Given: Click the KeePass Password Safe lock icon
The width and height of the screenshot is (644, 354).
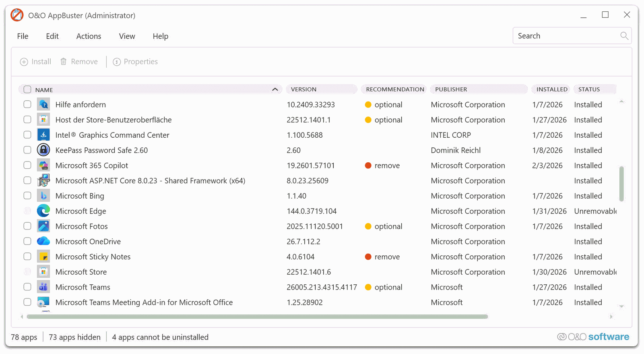Looking at the screenshot, I should pos(43,150).
